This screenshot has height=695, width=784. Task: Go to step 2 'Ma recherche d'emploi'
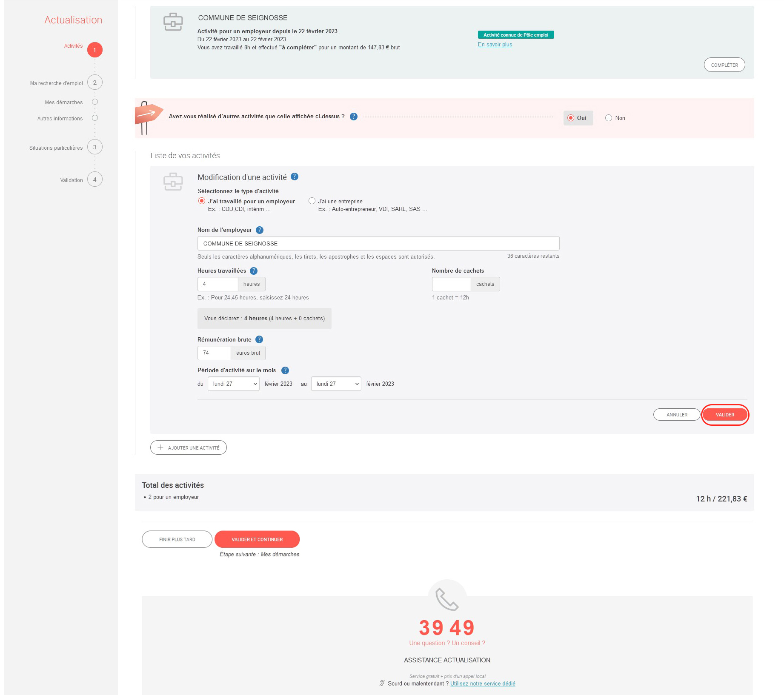point(95,83)
